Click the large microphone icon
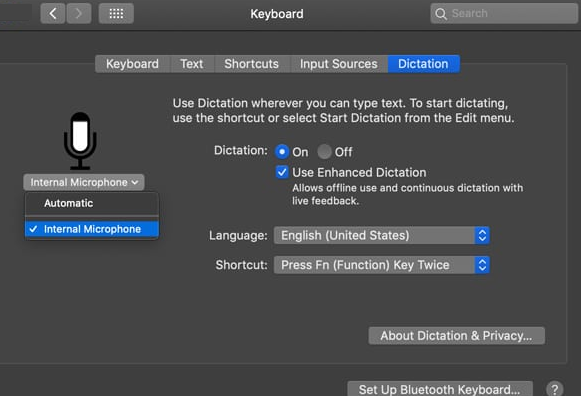This screenshot has height=396, width=581. (x=80, y=141)
